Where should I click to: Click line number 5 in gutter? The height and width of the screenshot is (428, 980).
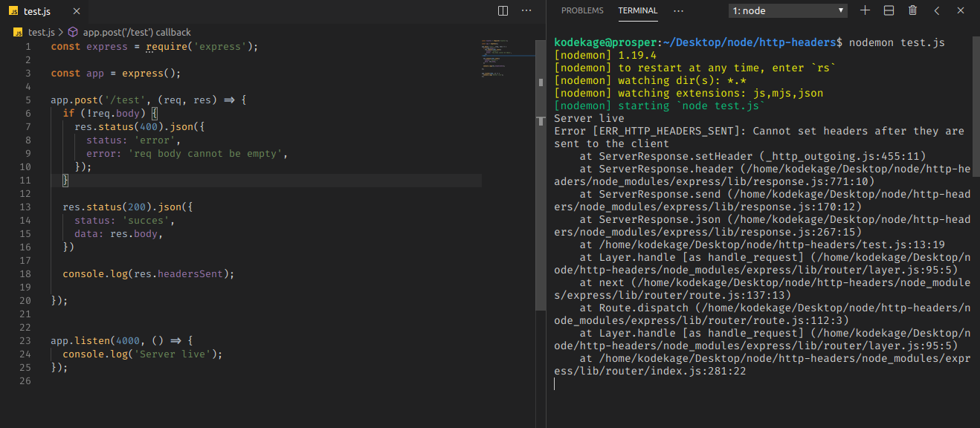(x=28, y=100)
